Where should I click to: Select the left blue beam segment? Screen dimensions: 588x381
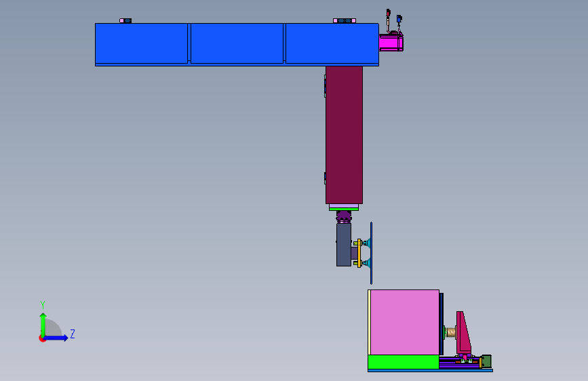[141, 43]
